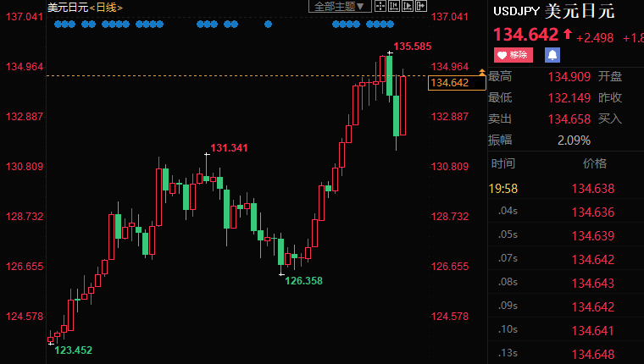Click the 135.585 high price marker
644x364 pixels.
point(413,47)
